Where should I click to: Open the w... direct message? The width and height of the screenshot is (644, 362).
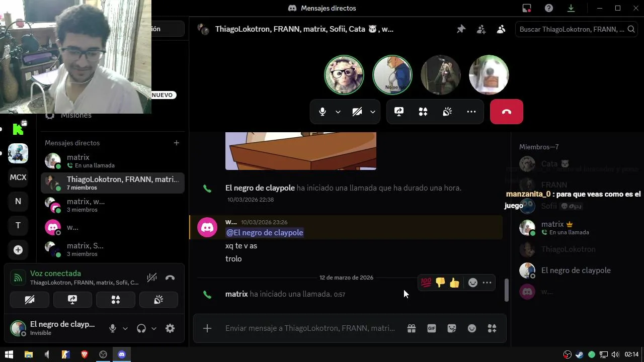[113, 227]
